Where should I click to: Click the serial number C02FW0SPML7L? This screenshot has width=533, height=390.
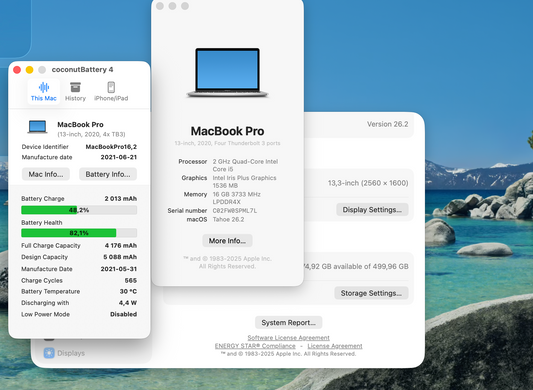coord(235,211)
